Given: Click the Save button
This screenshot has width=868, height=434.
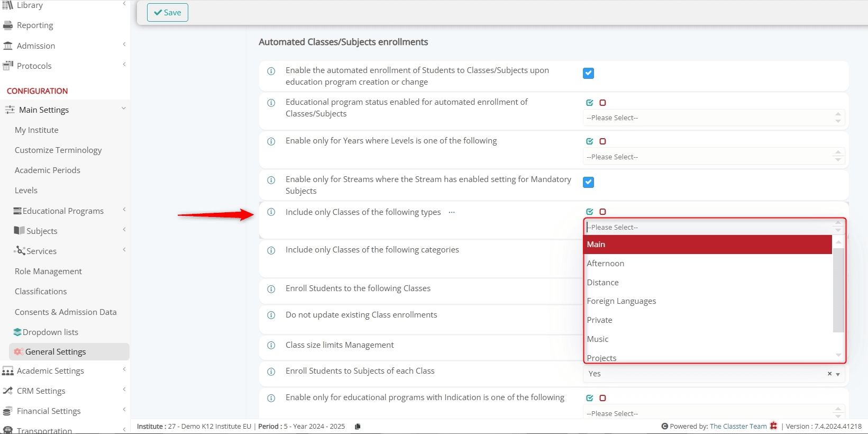Looking at the screenshot, I should coord(168,13).
